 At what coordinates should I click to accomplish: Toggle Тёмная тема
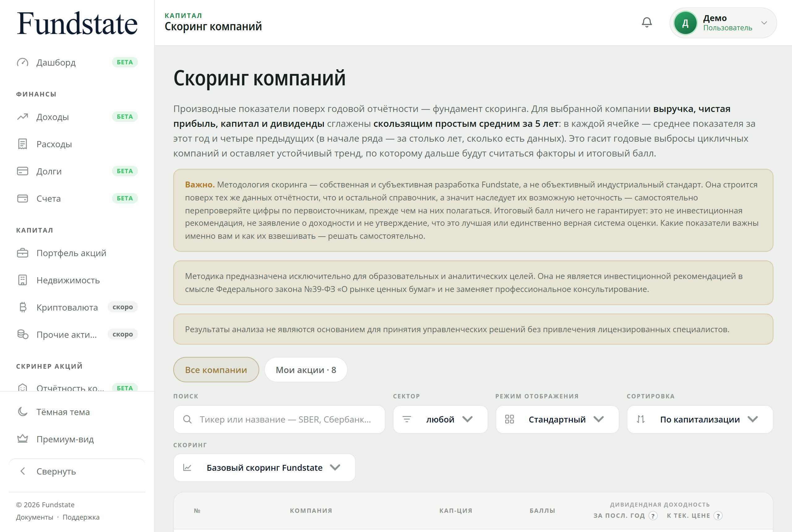77,412
